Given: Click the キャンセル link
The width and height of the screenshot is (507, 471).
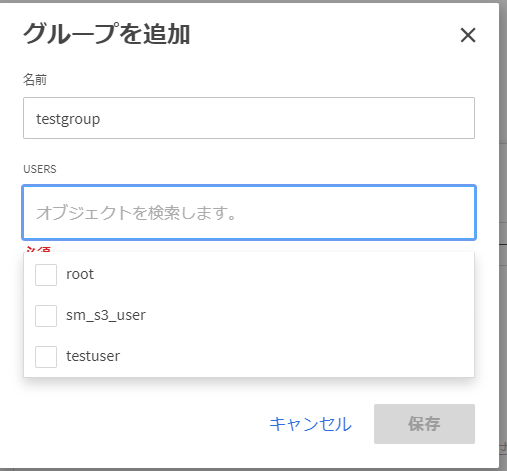Looking at the screenshot, I should coord(310,424).
